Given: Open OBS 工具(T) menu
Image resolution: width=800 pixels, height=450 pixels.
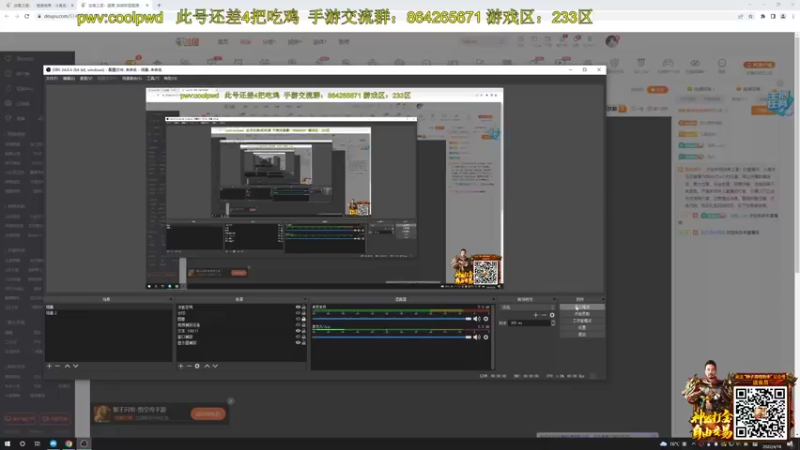Looking at the screenshot, I should click(x=153, y=79).
